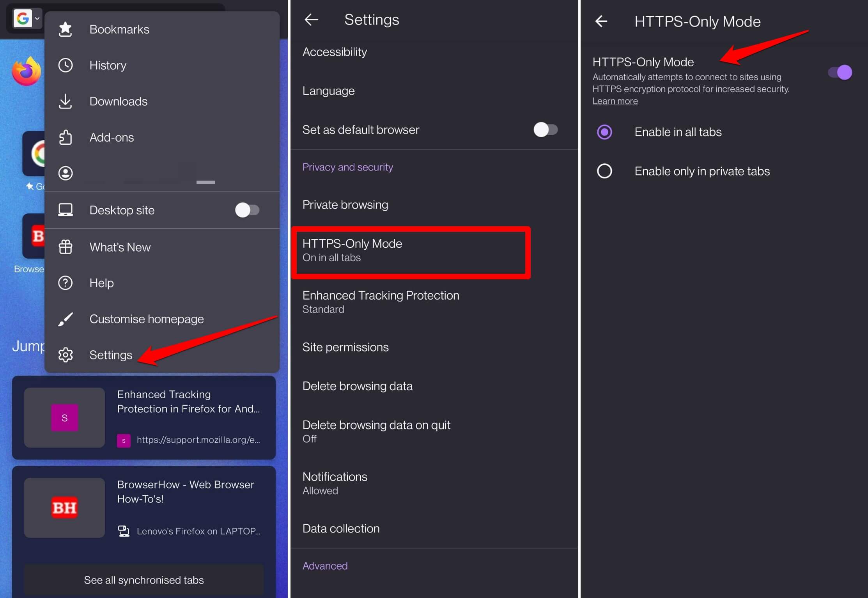Click the Downloads arrow icon
Image resolution: width=868 pixels, height=598 pixels.
tap(65, 101)
